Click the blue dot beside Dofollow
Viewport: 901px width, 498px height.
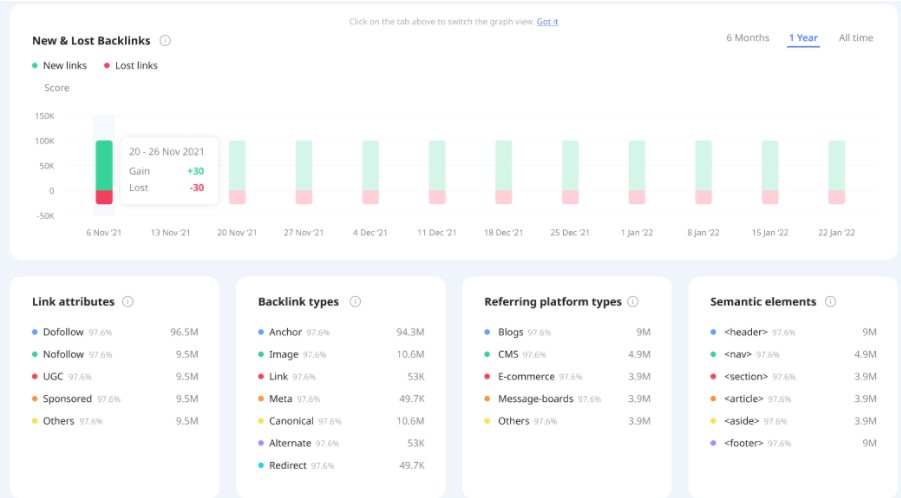[34, 332]
